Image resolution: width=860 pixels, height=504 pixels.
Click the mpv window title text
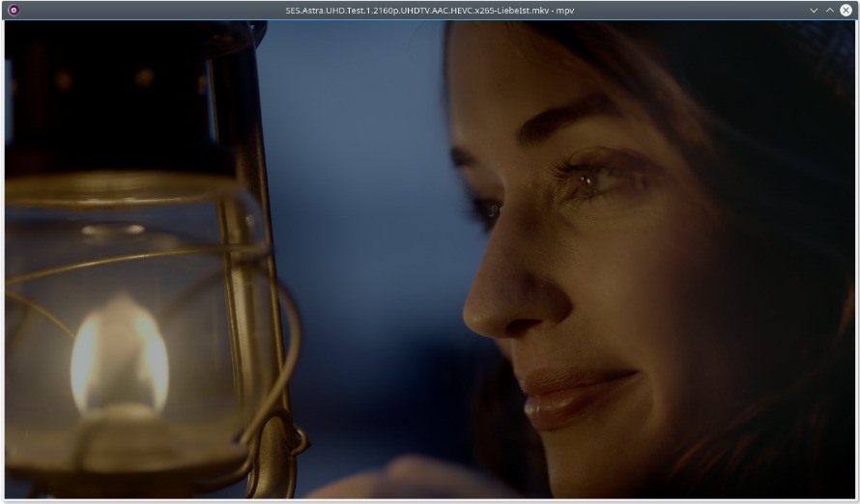click(x=429, y=10)
